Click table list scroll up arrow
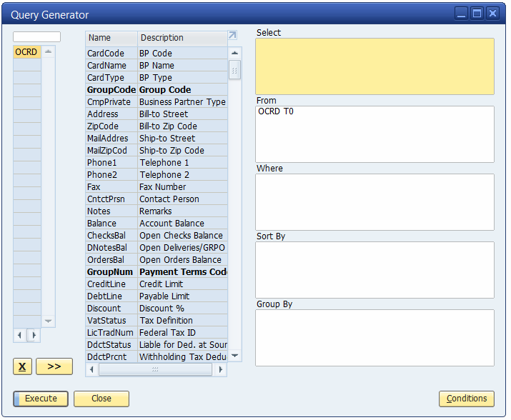 click(48, 51)
